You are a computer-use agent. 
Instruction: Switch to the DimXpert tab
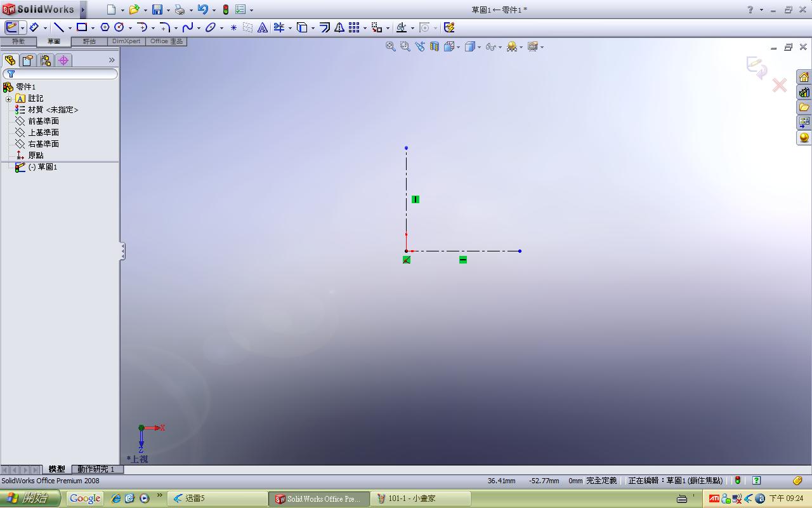(x=126, y=41)
